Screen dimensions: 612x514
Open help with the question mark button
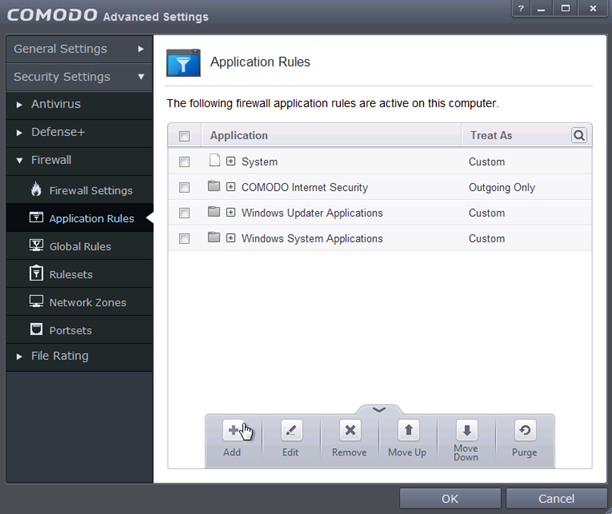521,8
